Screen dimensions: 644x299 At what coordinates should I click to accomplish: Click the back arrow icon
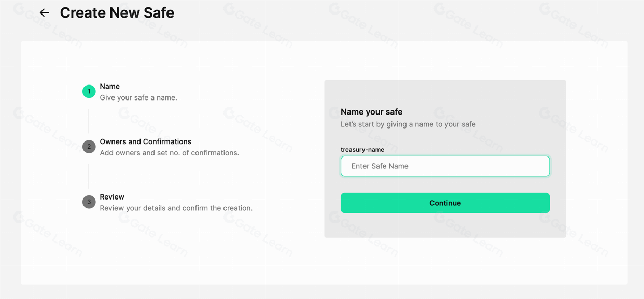click(x=45, y=13)
